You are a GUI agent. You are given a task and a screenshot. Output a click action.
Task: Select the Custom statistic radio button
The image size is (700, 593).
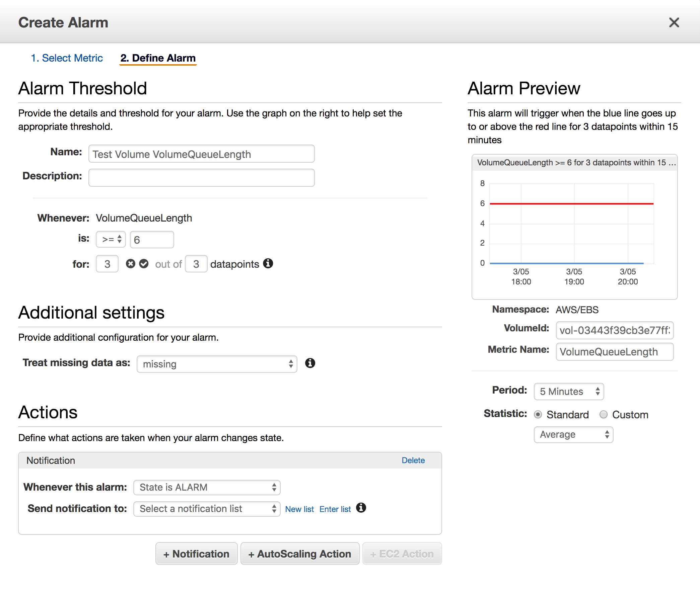pyautogui.click(x=604, y=415)
